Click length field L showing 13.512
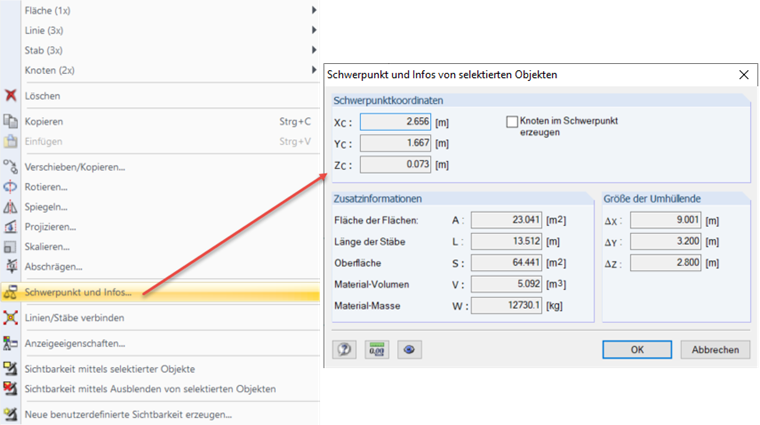Viewport: 760px width, 425px height. tap(506, 241)
